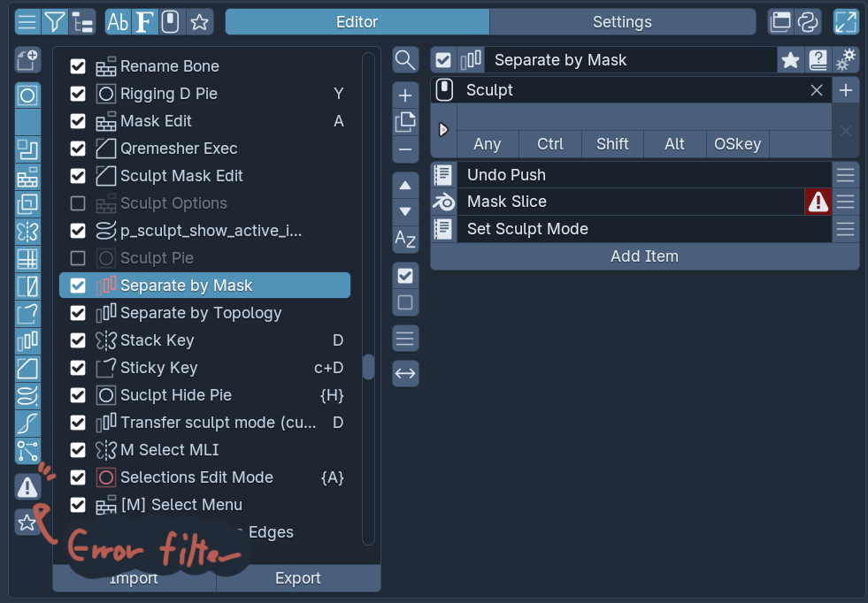Open the Undo Push item type icon

pos(443,175)
